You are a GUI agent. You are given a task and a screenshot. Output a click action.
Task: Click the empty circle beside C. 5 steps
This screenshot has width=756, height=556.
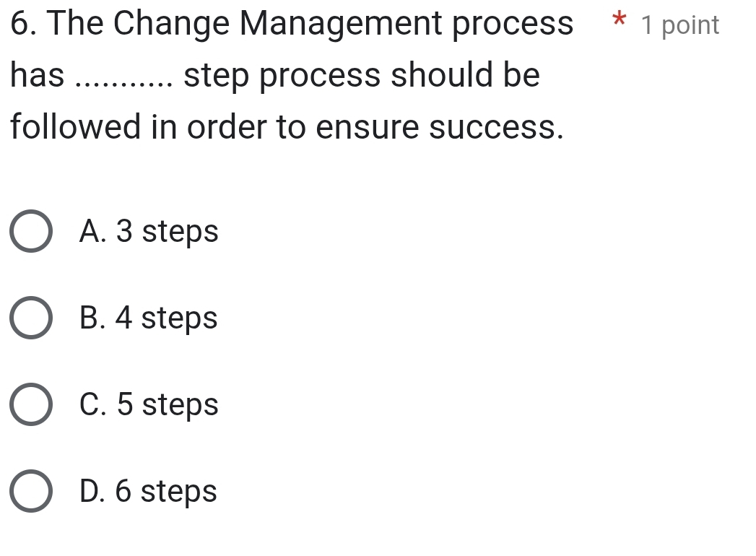click(30, 405)
